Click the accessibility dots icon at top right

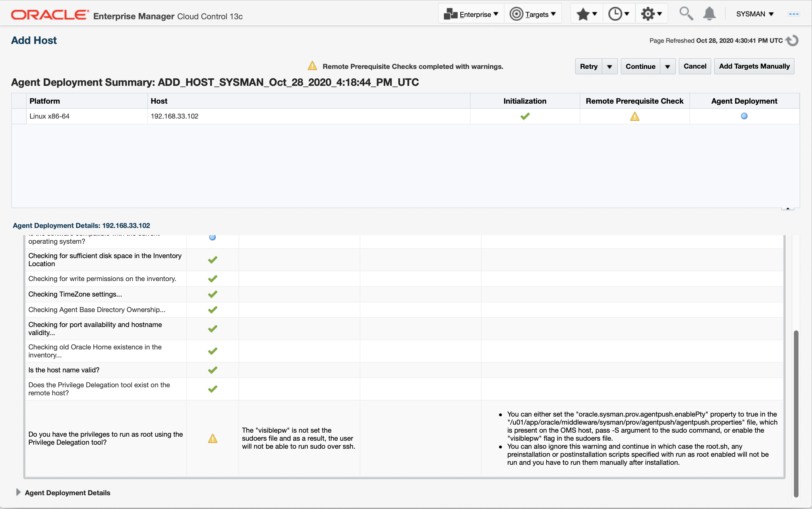tap(794, 14)
